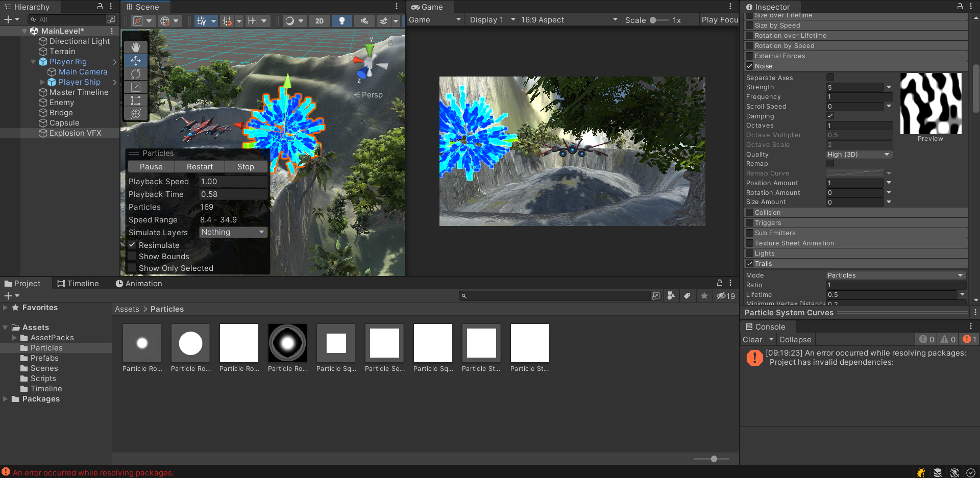The width and height of the screenshot is (980, 478).
Task: Enable the Separate Axes checkbox
Action: (x=830, y=78)
